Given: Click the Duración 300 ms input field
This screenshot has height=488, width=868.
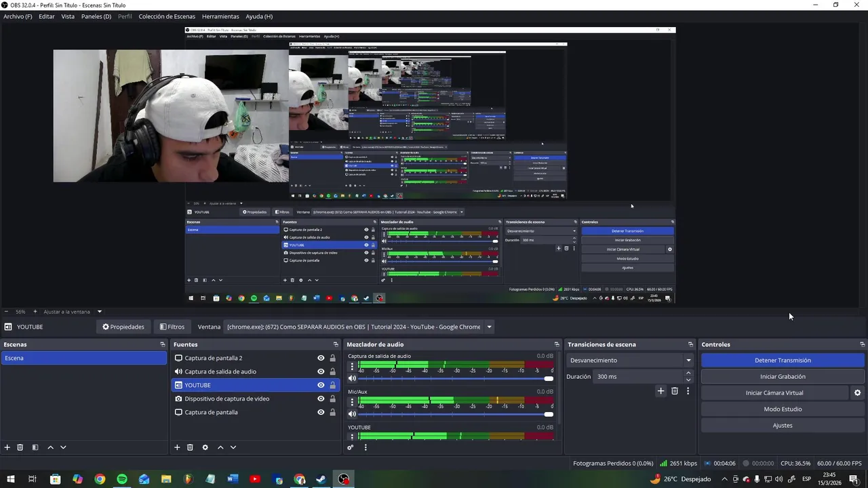Looking at the screenshot, I should (638, 377).
